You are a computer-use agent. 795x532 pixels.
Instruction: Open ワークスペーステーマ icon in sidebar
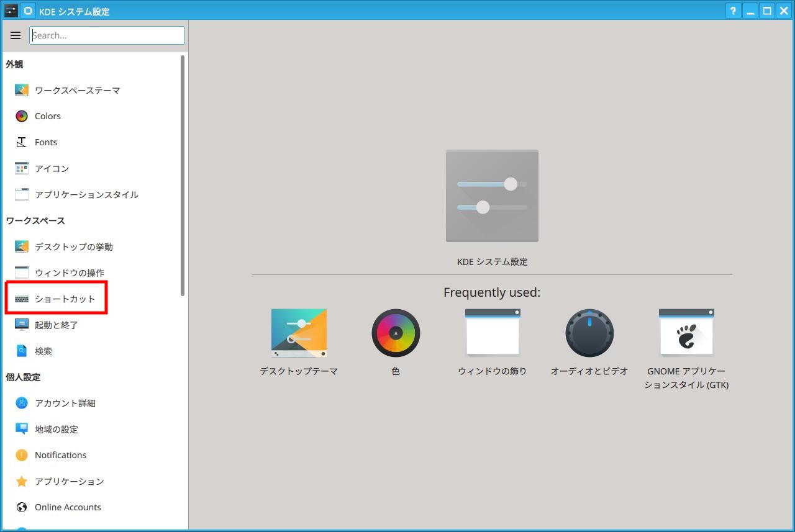click(x=22, y=90)
